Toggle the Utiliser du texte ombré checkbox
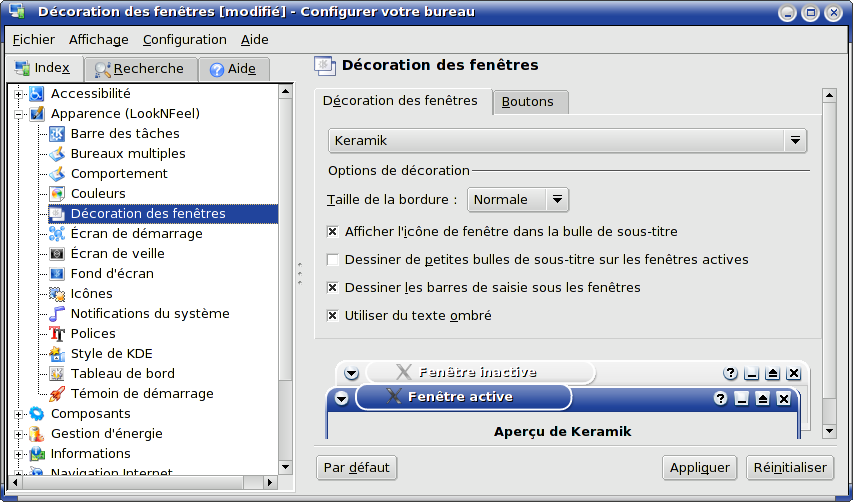853x502 pixels. [x=332, y=315]
